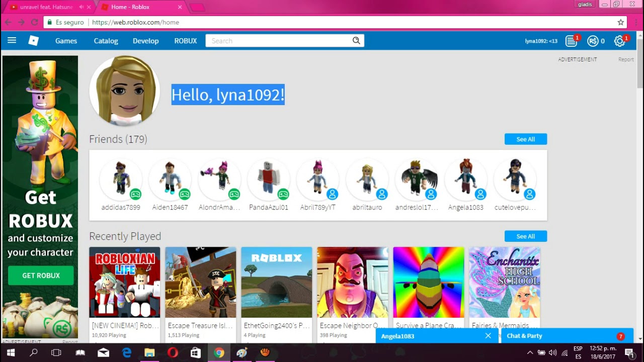Click lyna1092 profile avatar picture
644x362 pixels.
[125, 90]
